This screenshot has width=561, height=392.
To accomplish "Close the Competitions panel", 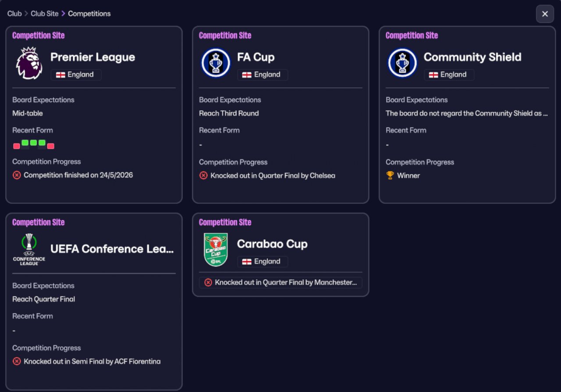I will (545, 14).
